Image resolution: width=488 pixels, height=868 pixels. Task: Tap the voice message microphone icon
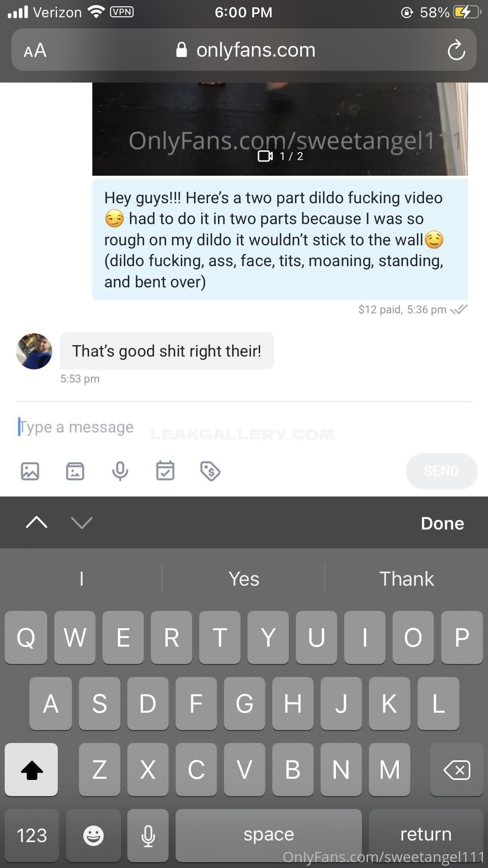pos(120,471)
